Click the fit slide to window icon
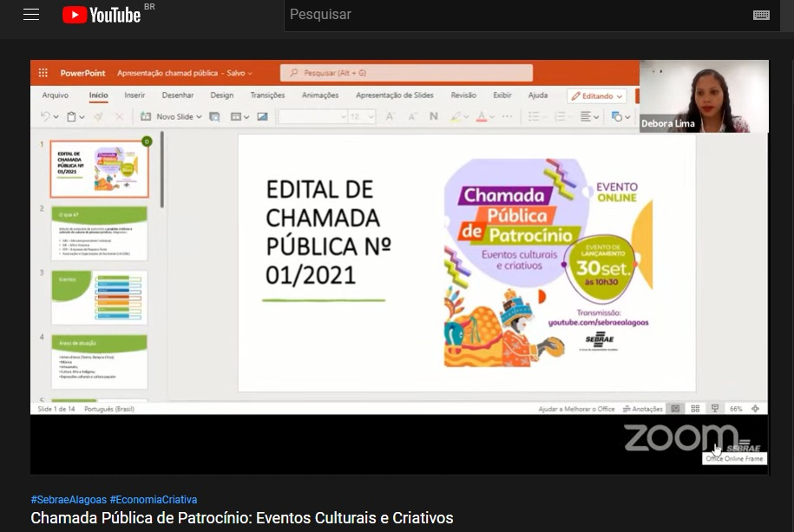 tap(755, 409)
